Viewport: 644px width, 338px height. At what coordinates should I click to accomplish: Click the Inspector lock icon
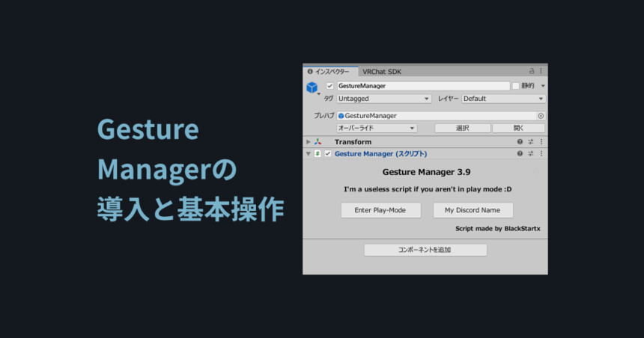click(x=532, y=71)
